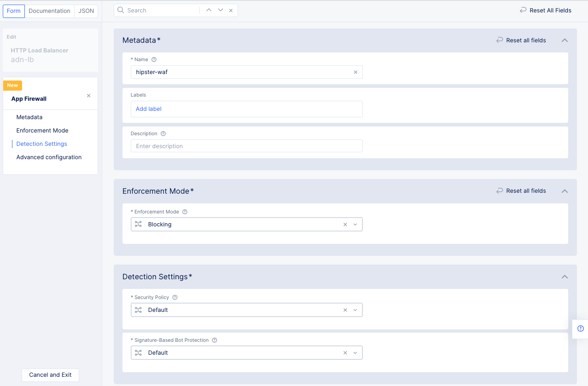
Task: Clear the hipster-waf name using the X
Action: coord(355,72)
